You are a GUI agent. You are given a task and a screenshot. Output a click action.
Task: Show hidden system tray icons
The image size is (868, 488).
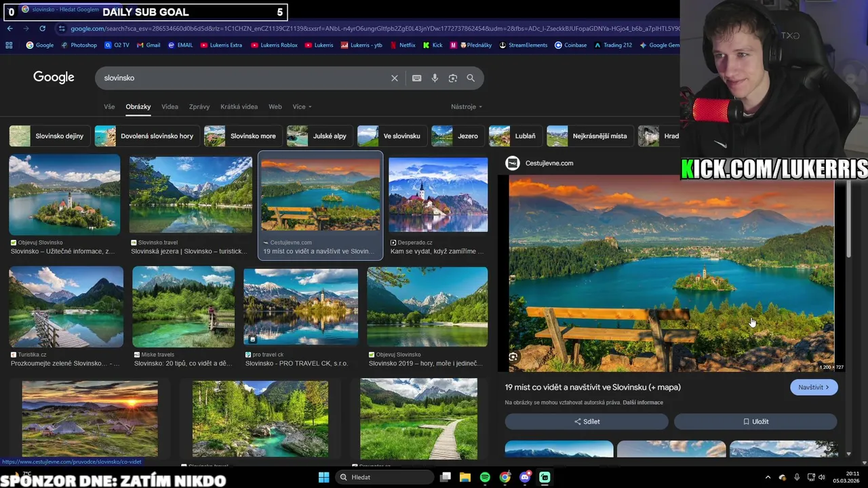pyautogui.click(x=768, y=477)
